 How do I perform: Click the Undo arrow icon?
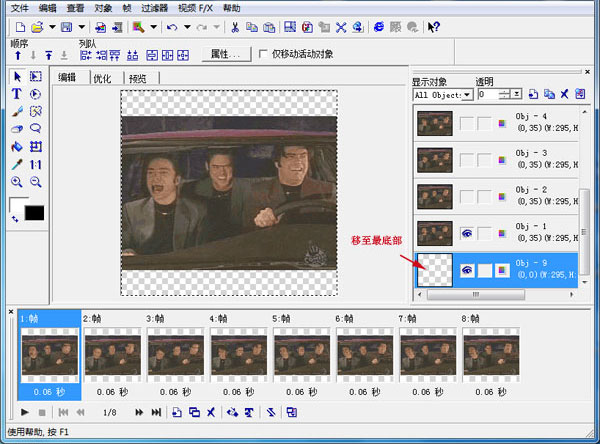point(172,27)
